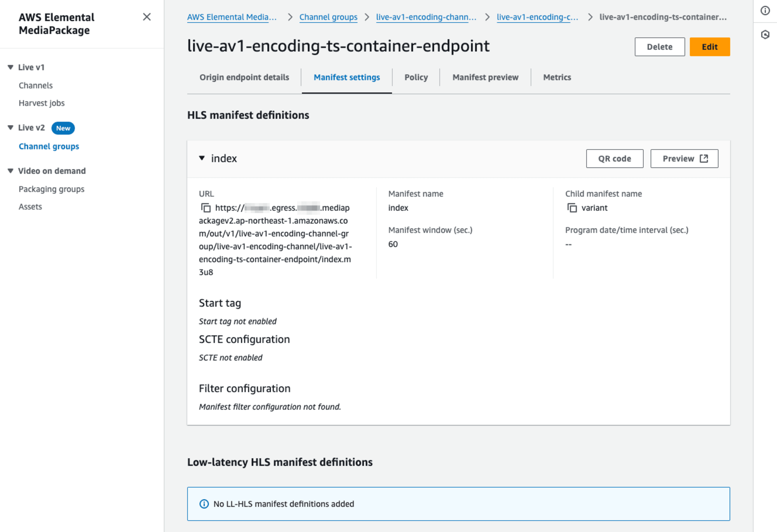Close the MediaPackage navigation sidebar
This screenshot has width=777, height=532.
point(146,17)
